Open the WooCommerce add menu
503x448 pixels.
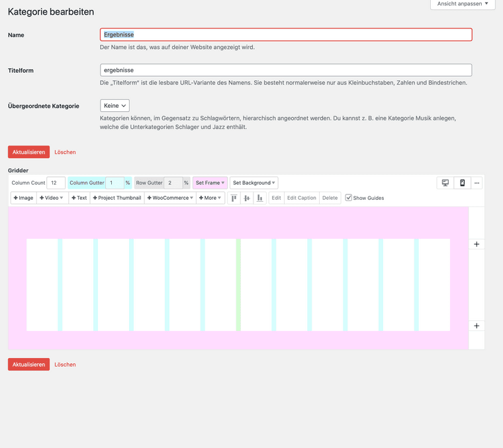(170, 198)
